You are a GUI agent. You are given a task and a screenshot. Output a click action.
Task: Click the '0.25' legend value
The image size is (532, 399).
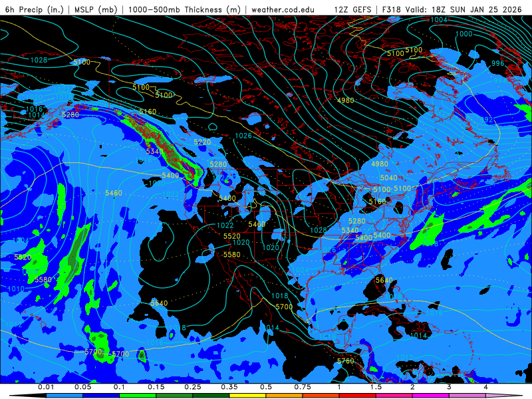(x=193, y=387)
